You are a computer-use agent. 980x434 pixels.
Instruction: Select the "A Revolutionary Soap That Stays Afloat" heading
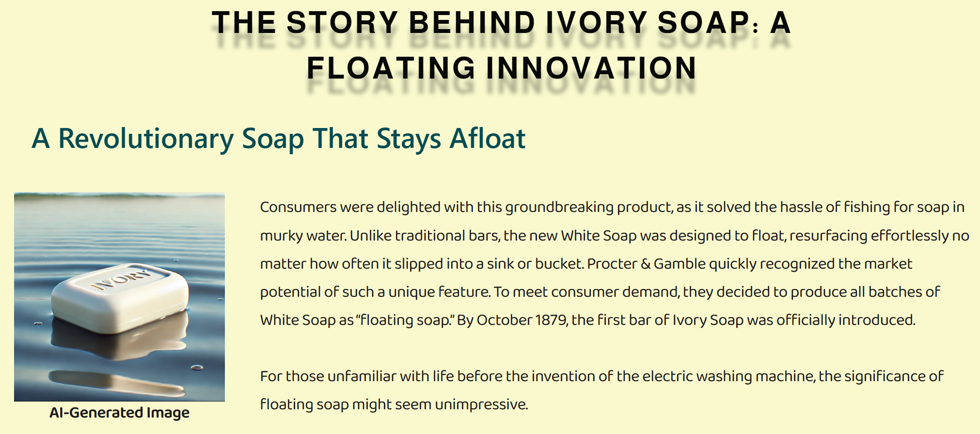click(x=278, y=139)
